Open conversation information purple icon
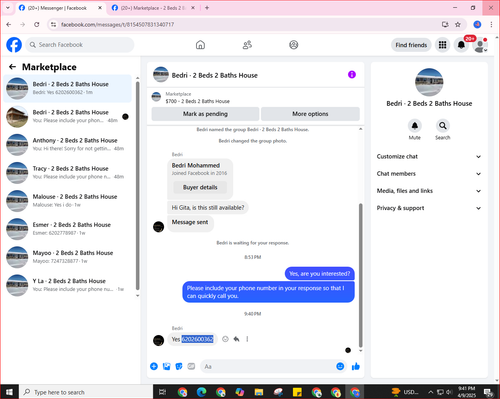 352,74
